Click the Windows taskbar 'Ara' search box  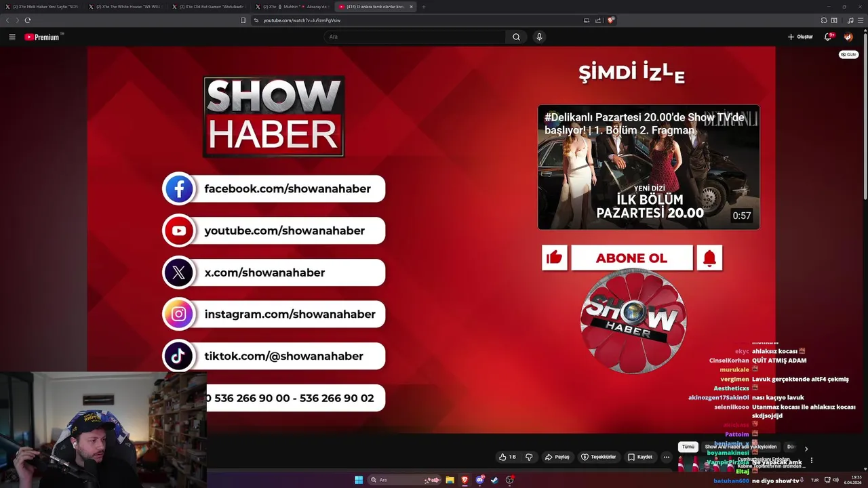coord(405,480)
